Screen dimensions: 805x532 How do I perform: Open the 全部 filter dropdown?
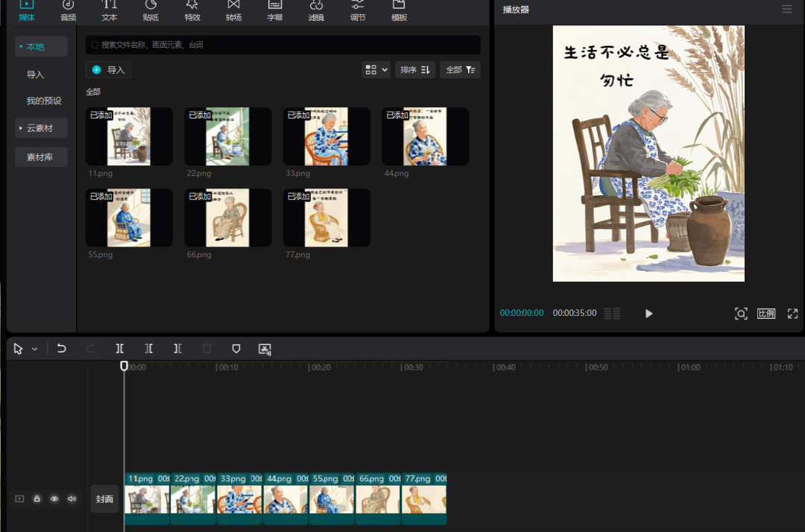pos(460,70)
